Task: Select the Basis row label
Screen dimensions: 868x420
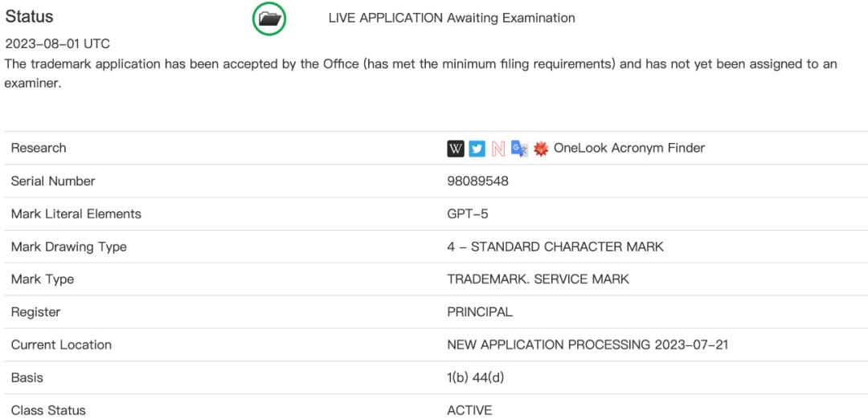Action: [27, 377]
